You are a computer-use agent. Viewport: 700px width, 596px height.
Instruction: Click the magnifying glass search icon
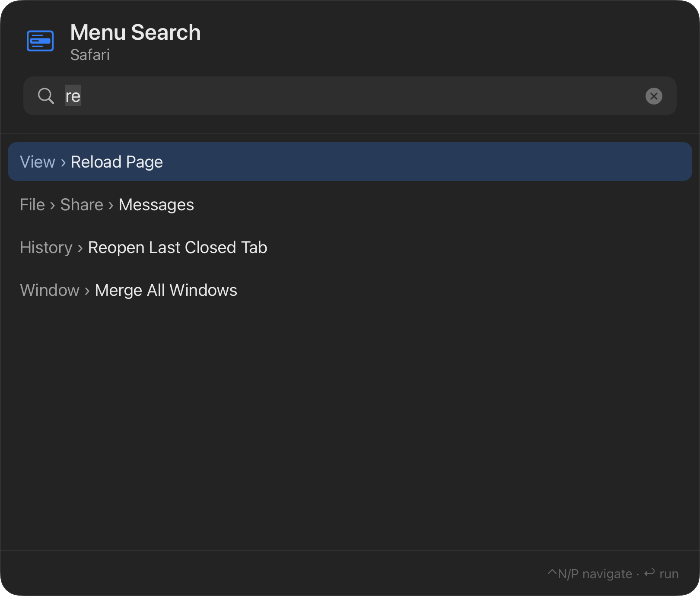pyautogui.click(x=46, y=96)
